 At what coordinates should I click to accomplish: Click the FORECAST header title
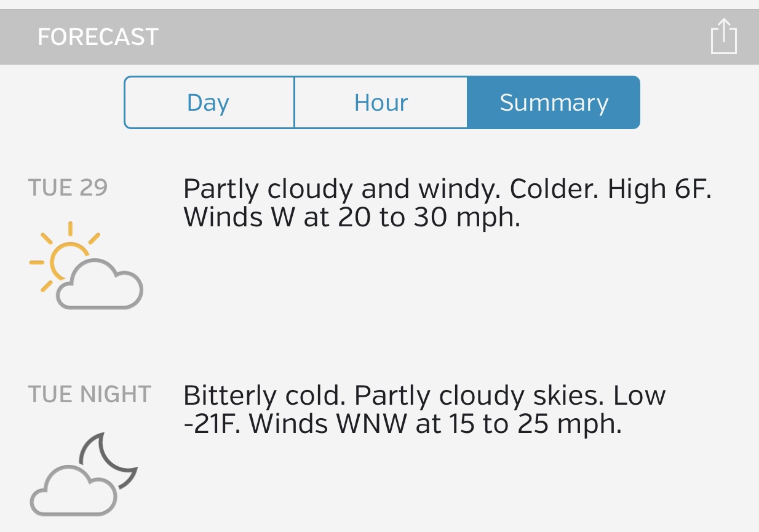[x=98, y=37]
